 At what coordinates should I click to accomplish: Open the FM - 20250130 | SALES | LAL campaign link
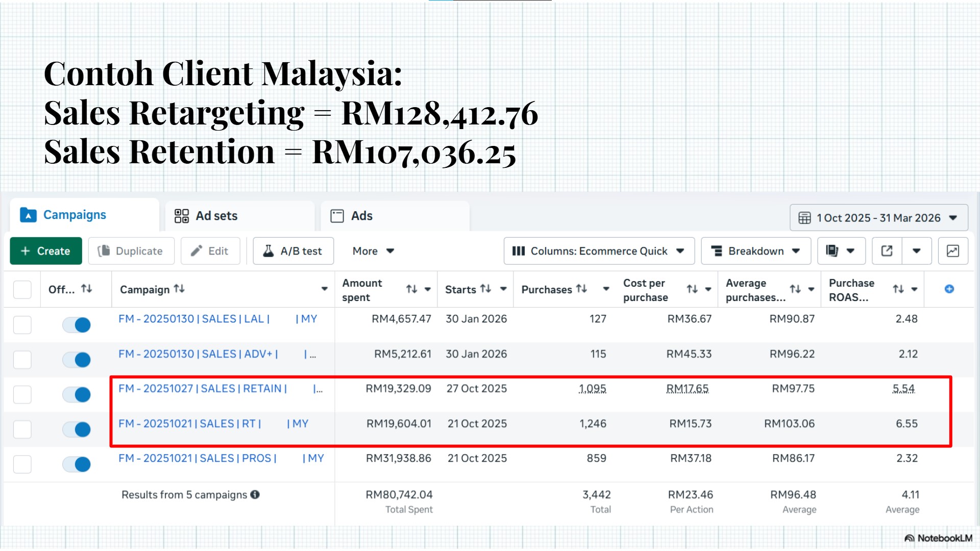pyautogui.click(x=218, y=319)
